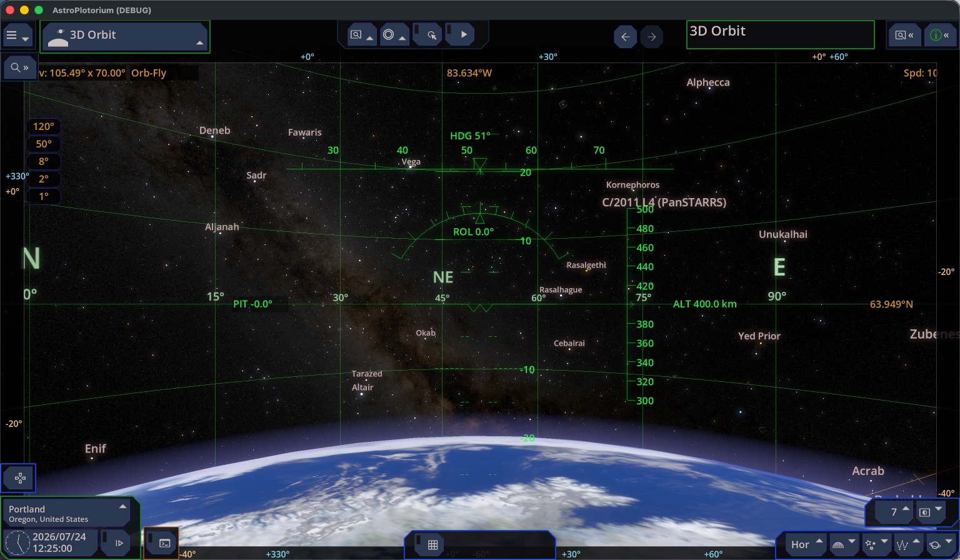Select the star label Deneb

pyautogui.click(x=214, y=131)
